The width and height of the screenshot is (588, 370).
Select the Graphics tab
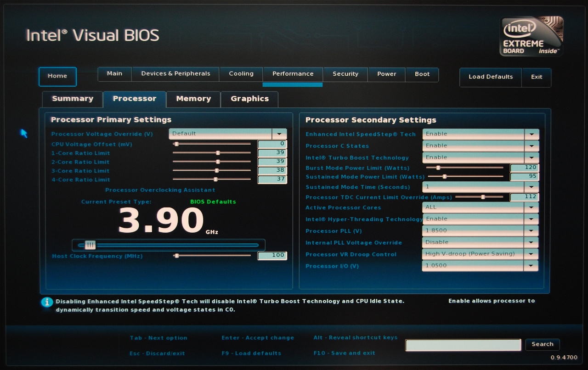pyautogui.click(x=249, y=99)
